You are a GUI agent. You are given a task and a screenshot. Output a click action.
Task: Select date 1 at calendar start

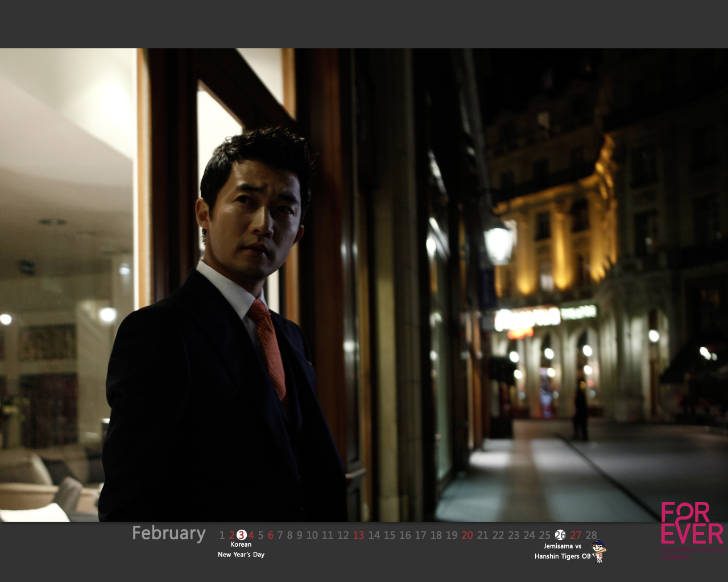[222, 535]
